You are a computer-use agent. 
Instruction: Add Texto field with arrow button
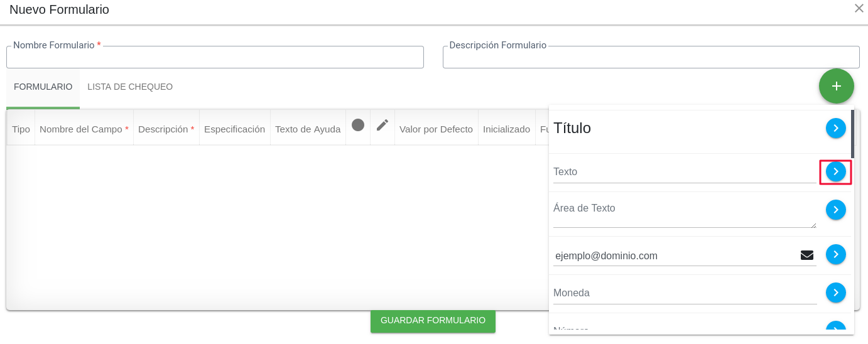pyautogui.click(x=835, y=171)
